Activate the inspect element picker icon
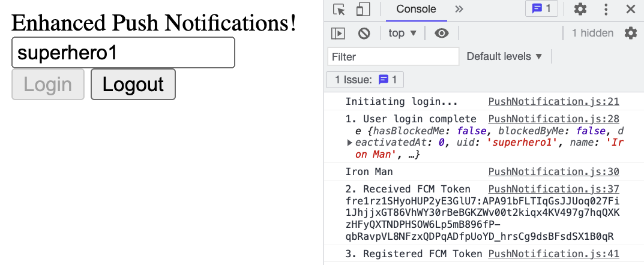The height and width of the screenshot is (265, 644). 339,10
